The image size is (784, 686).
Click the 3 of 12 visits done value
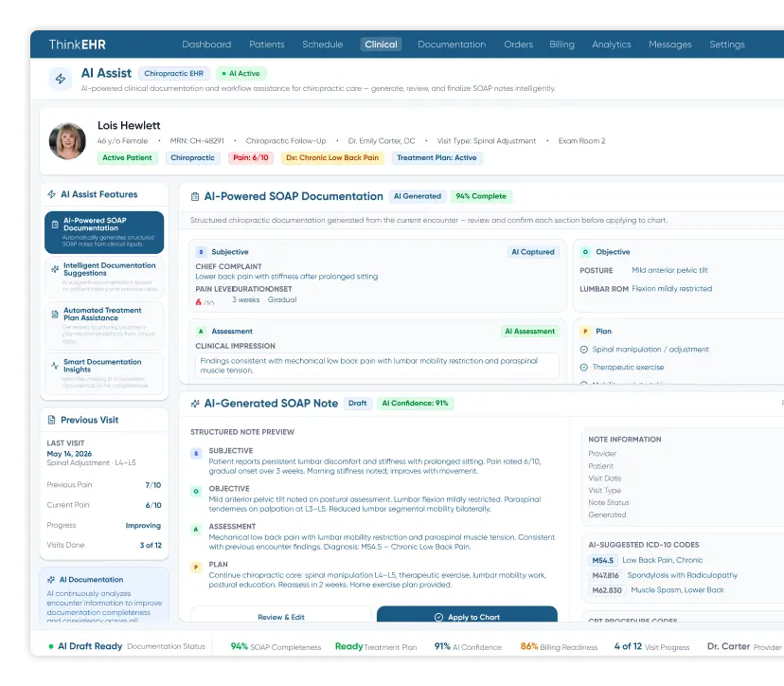pos(151,546)
